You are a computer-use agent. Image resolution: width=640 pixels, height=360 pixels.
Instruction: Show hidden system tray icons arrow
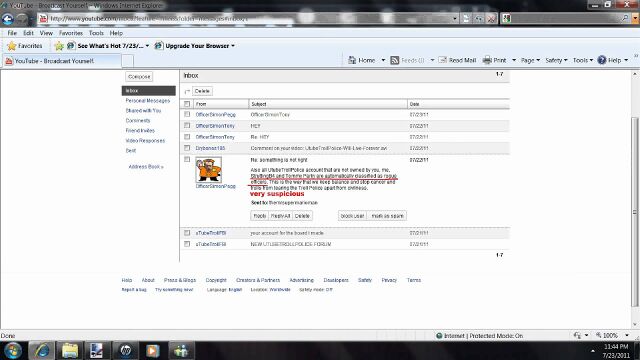tap(592, 351)
